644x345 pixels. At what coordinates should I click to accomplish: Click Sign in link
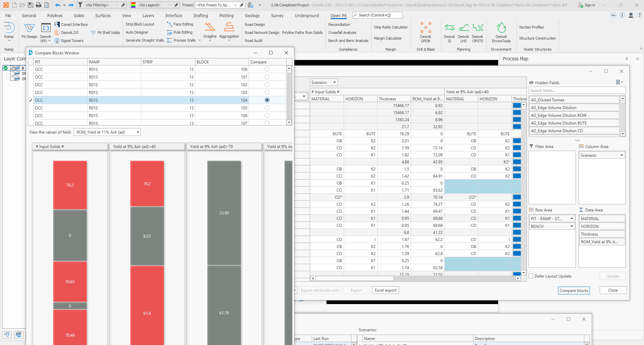click(587, 5)
